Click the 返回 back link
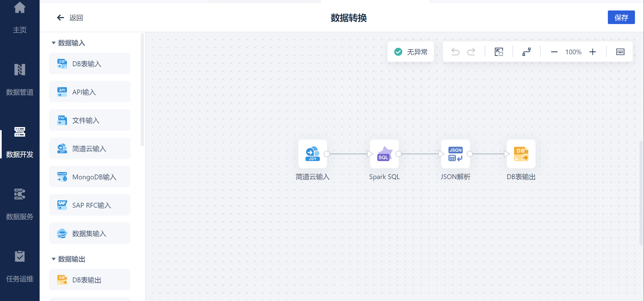 [76, 18]
